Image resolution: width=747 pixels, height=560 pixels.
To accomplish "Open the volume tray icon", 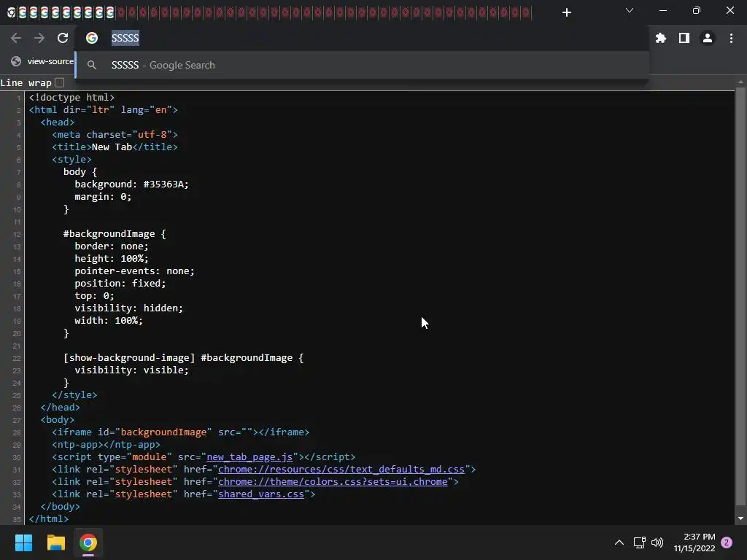I will 657,542.
